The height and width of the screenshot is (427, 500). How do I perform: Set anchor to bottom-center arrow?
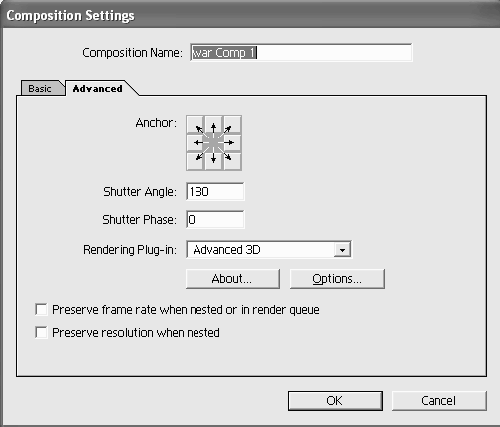pos(214,161)
